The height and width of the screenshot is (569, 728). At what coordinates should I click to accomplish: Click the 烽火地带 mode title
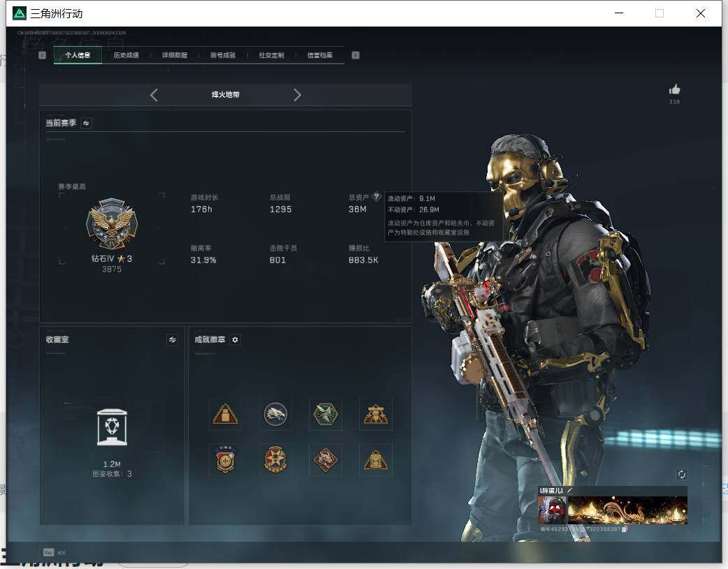click(x=226, y=95)
